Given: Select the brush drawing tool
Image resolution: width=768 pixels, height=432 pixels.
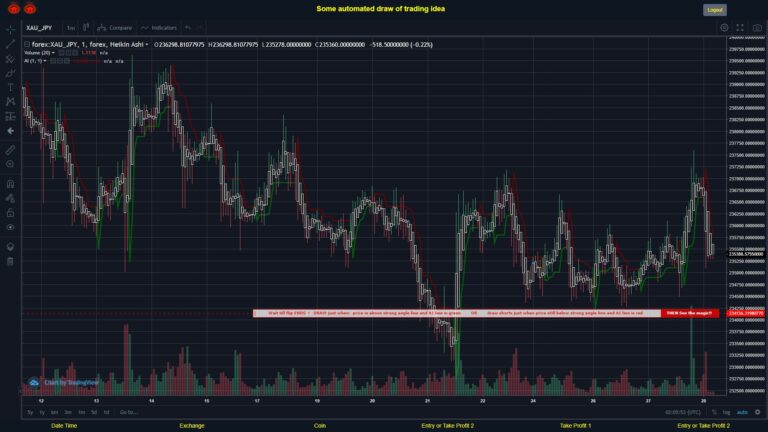Looking at the screenshot, I should [10, 73].
